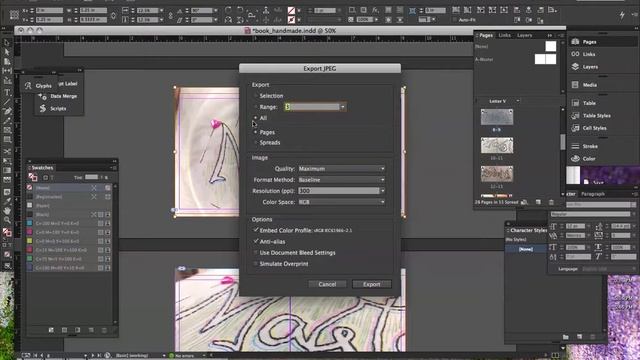This screenshot has width=640, height=360.
Task: Select the Type tool
Action: tap(7, 92)
